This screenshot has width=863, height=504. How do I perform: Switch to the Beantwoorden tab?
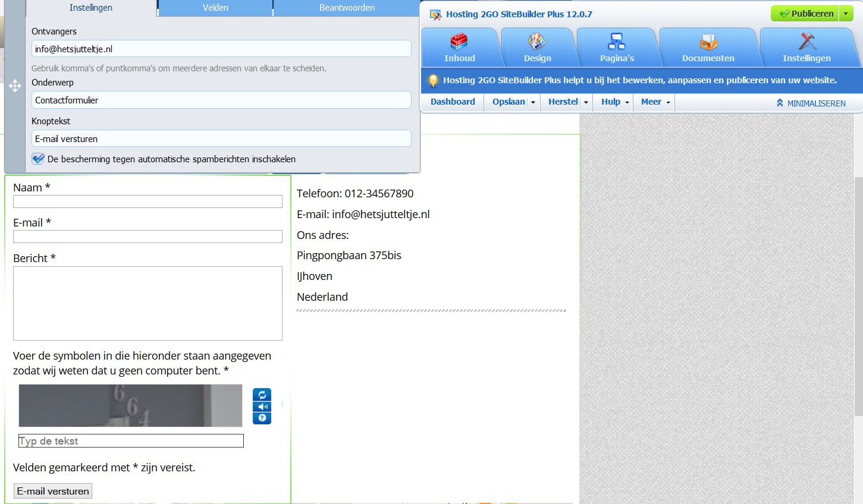pyautogui.click(x=347, y=8)
